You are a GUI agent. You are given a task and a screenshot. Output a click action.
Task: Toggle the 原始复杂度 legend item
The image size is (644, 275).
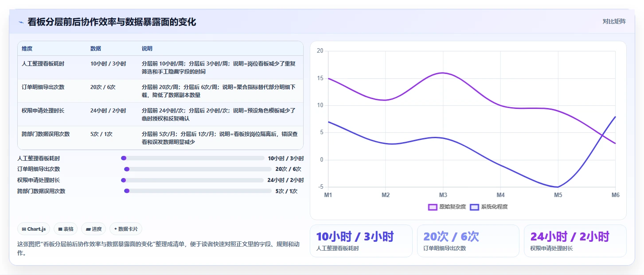pyautogui.click(x=447, y=207)
